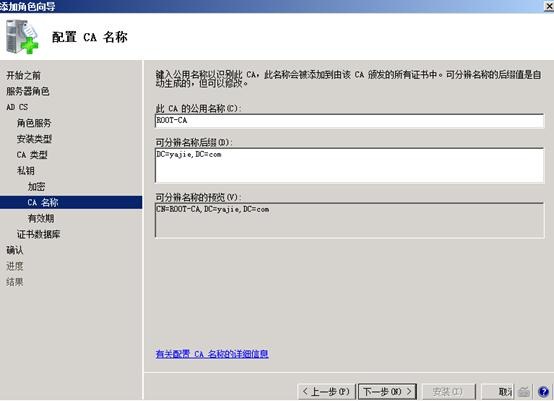This screenshot has height=401, width=554.
Task: Click the greyed-out 进度 step
Action: pos(15,266)
